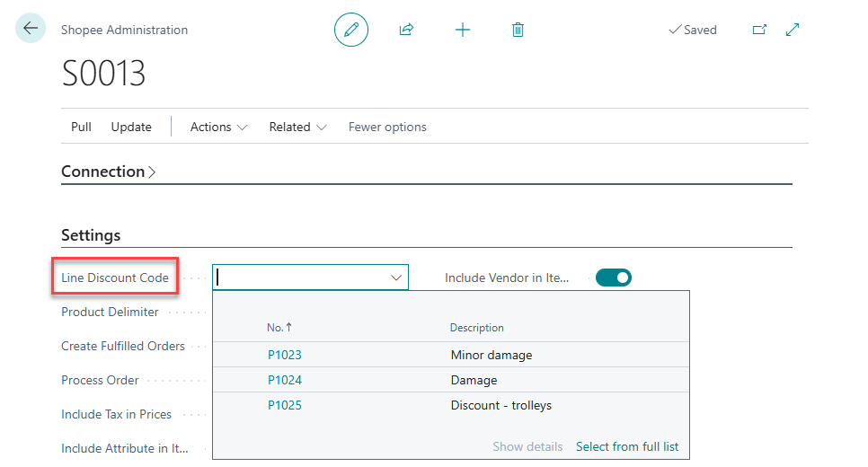Click the pencil edit icon
Image resolution: width=868 pixels, height=467 pixels.
(x=351, y=30)
